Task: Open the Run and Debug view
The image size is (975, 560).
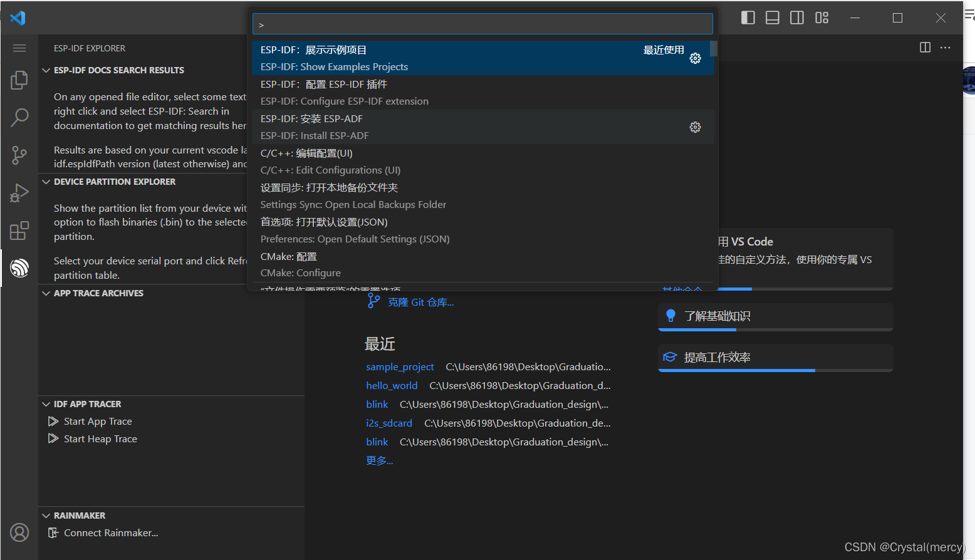Action: tap(19, 193)
